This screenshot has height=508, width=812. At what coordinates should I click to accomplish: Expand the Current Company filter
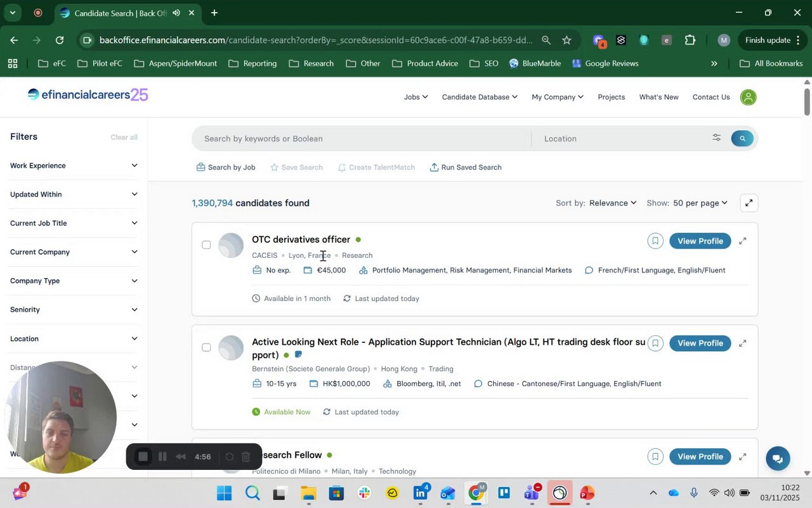click(74, 252)
